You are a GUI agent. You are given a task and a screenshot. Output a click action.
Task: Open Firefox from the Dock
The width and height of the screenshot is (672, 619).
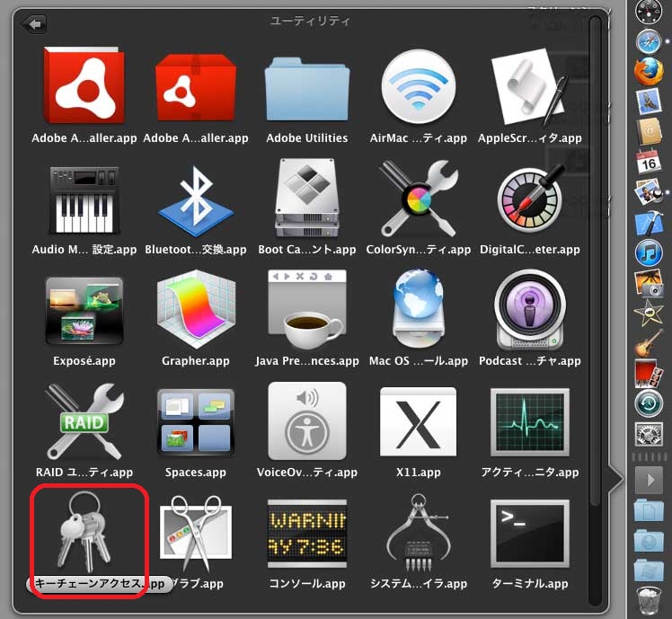(648, 71)
